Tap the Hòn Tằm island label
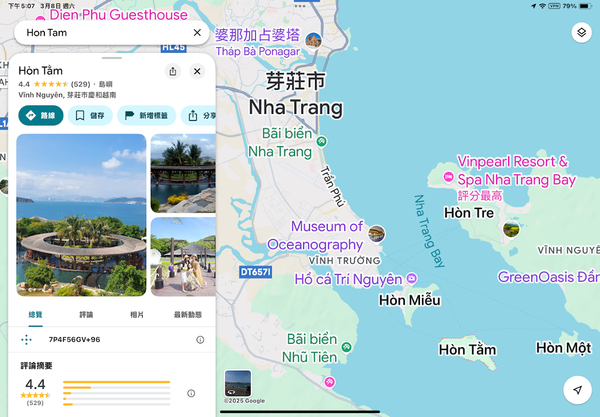The height and width of the screenshot is (417, 600). (467, 350)
